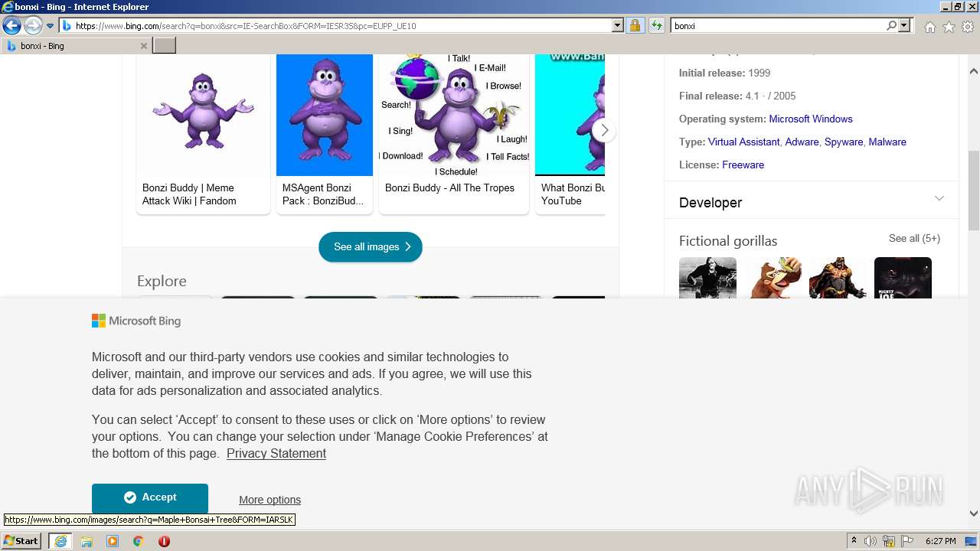Screen dimensions: 980x551
Task: Open Malware type link
Action: tap(887, 142)
